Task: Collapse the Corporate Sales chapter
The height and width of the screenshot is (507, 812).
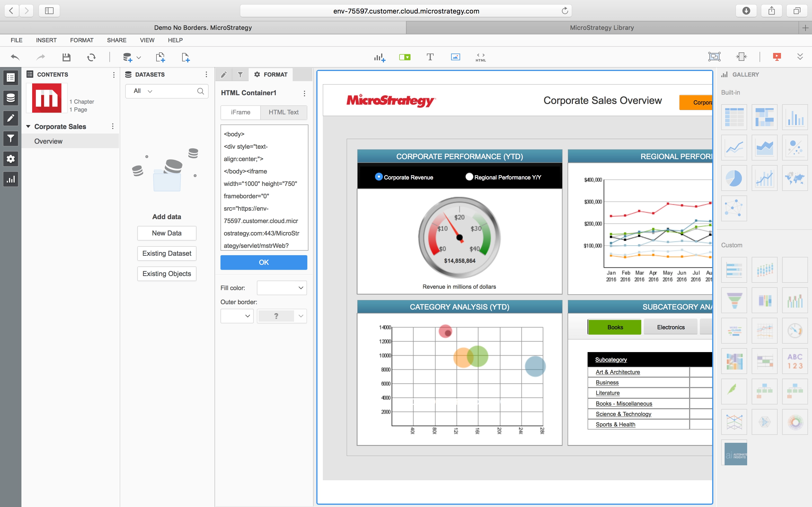Action: pos(28,126)
